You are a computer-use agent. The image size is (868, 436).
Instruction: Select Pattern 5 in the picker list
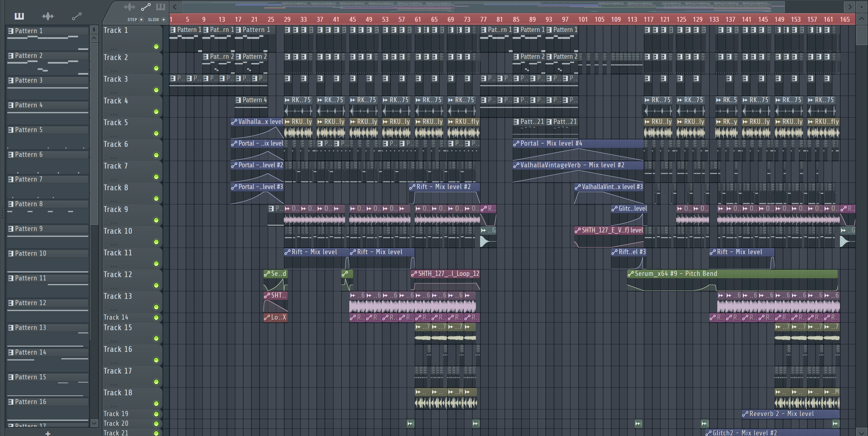pyautogui.click(x=48, y=130)
